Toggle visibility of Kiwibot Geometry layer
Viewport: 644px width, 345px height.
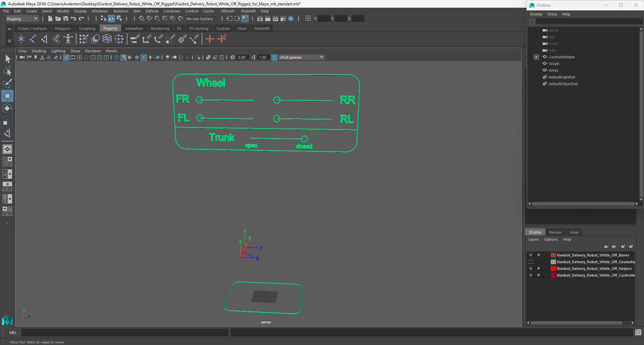531,262
